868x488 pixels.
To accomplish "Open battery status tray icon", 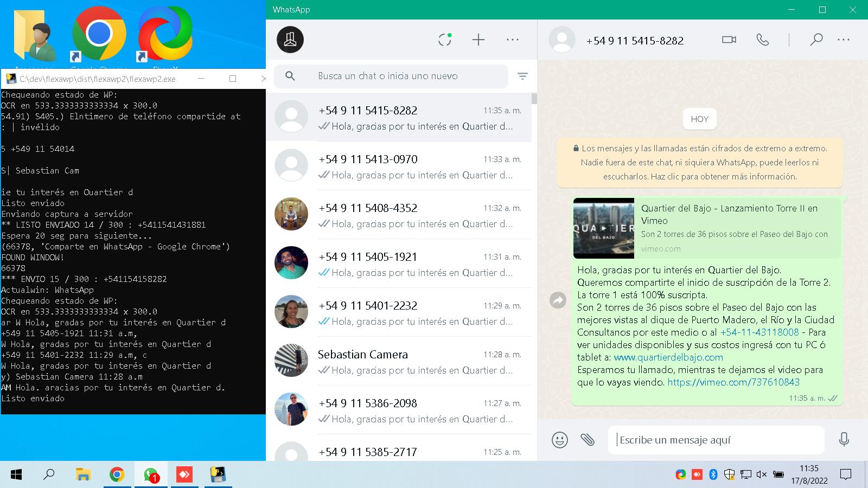I will [778, 474].
